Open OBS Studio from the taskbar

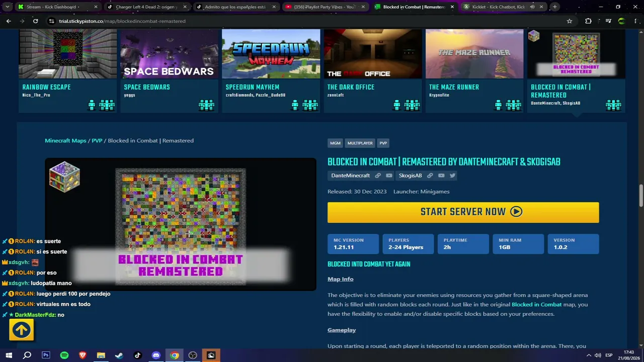pos(193,355)
